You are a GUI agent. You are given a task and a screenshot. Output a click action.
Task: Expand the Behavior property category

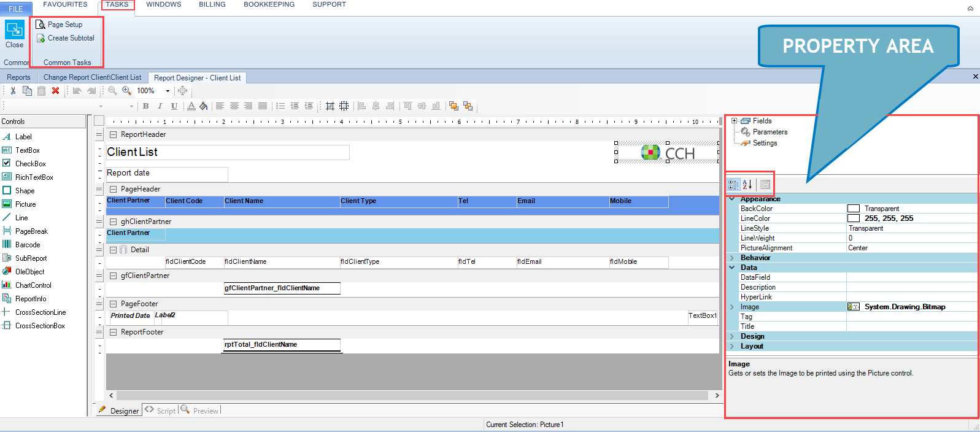point(732,258)
